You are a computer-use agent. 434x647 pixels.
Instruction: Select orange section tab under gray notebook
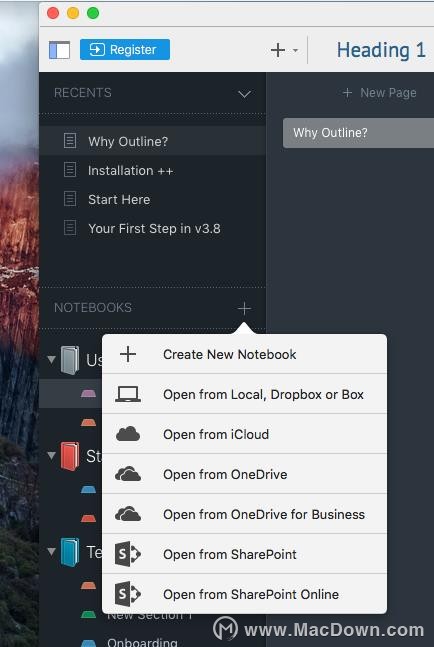[x=89, y=423]
